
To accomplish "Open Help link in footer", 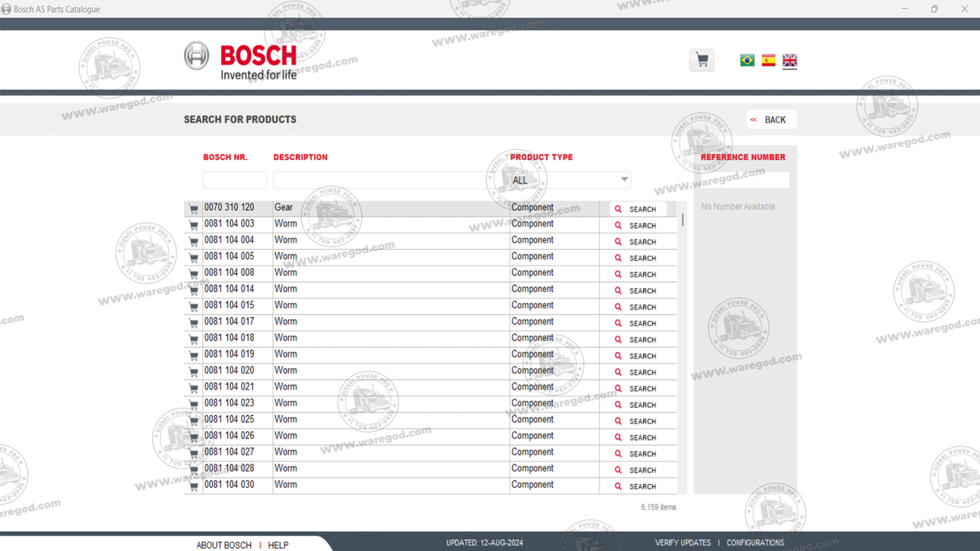I will (278, 545).
